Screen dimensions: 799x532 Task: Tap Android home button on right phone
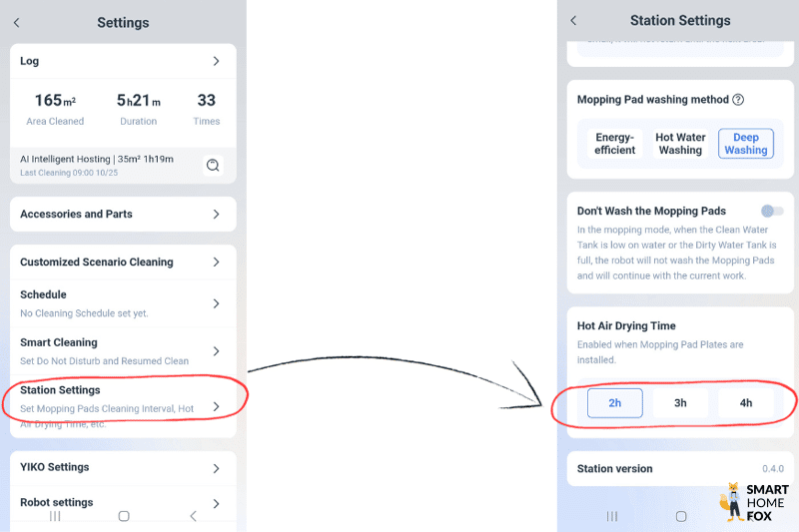click(681, 516)
